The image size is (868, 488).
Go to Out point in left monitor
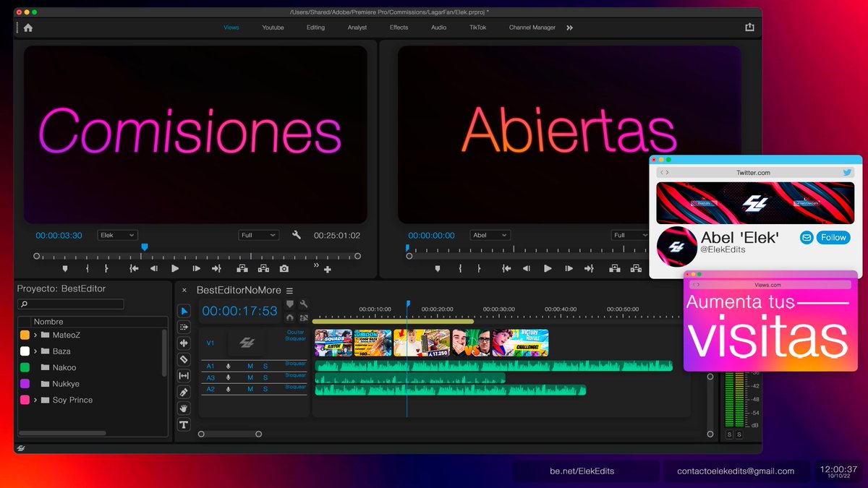[216, 268]
